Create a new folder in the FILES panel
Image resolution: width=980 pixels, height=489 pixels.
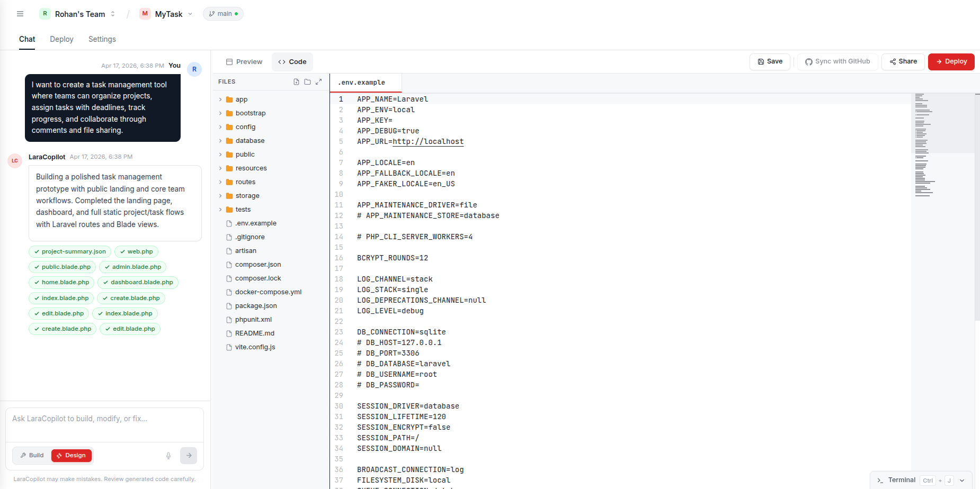[x=308, y=81]
